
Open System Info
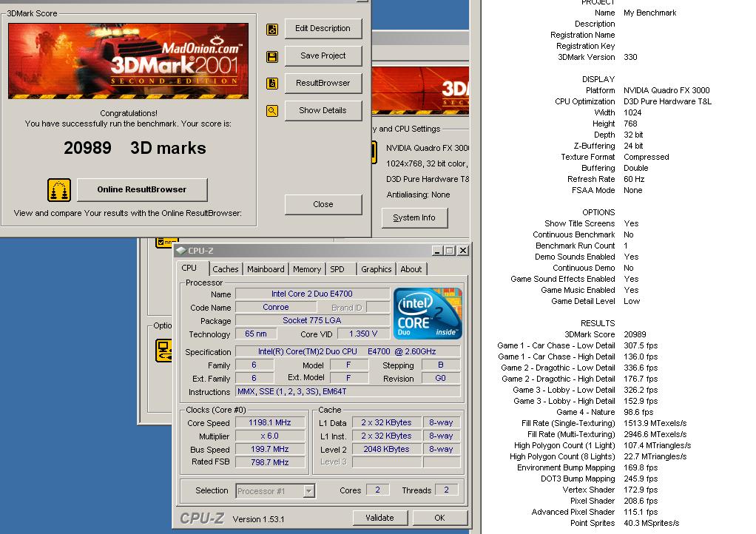[414, 217]
